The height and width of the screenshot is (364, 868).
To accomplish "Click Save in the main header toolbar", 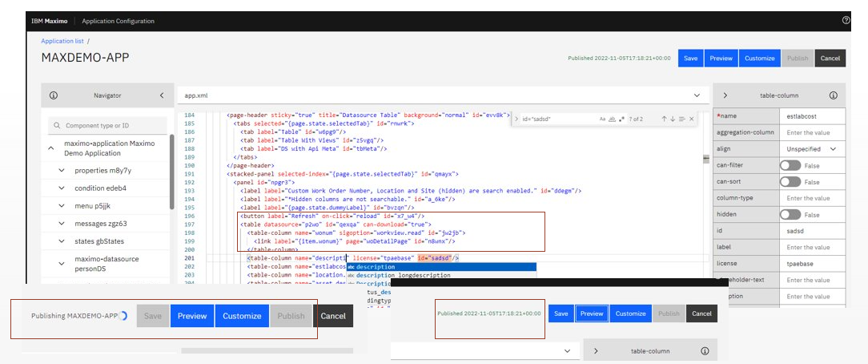I will pos(690,59).
